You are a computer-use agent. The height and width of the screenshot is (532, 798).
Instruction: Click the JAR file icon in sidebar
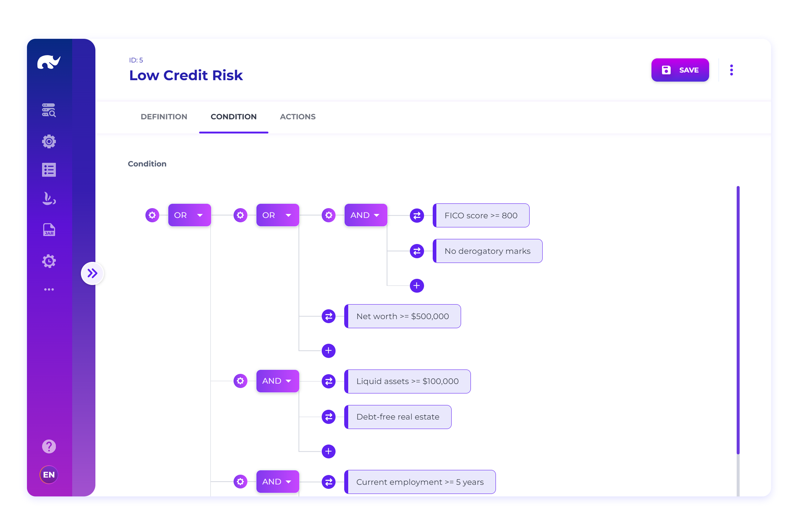coord(49,230)
